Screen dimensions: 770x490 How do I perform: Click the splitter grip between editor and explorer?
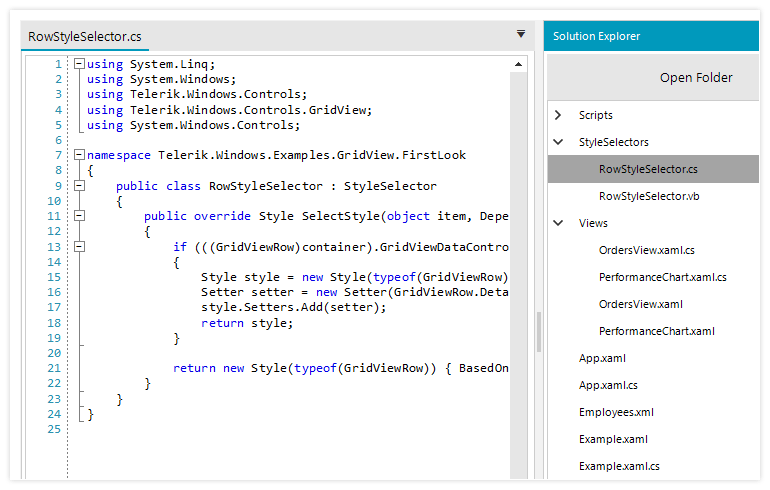pyautogui.click(x=539, y=332)
